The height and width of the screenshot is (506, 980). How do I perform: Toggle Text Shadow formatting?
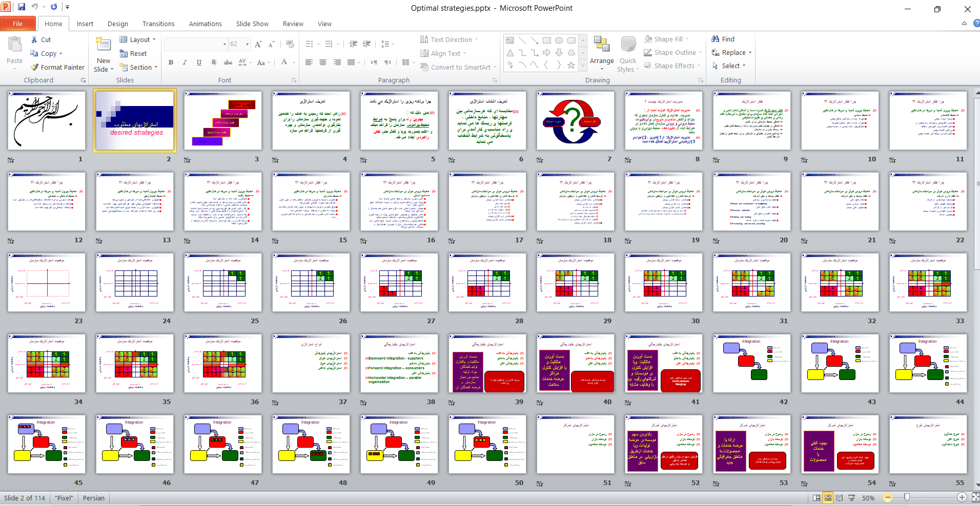coord(213,62)
